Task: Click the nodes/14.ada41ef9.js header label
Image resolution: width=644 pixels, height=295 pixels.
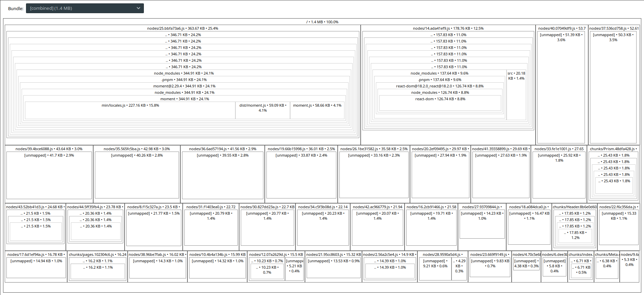Action: coord(448,28)
